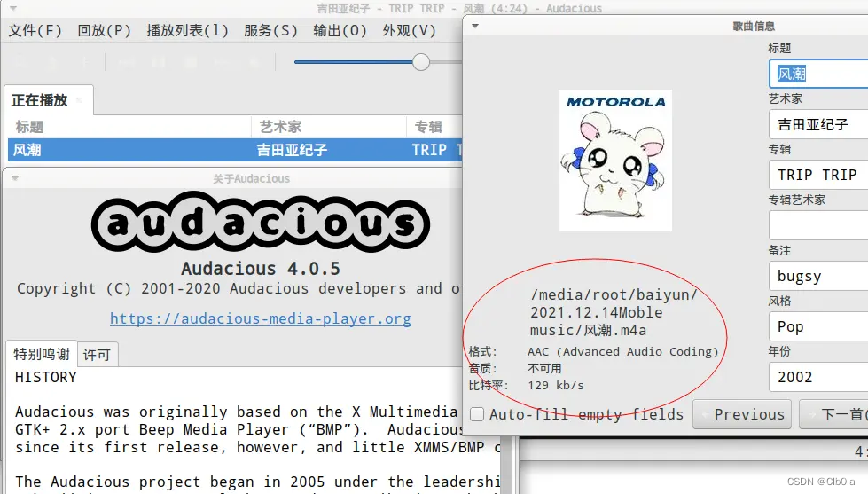The width and height of the screenshot is (868, 494).
Task: Click the Motorola hamster album art
Action: click(x=615, y=161)
